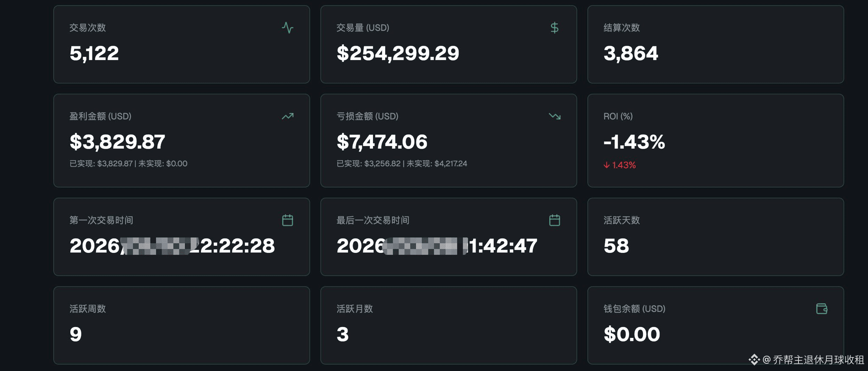Image resolution: width=868 pixels, height=371 pixels.
Task: Click the upward trend icon in 盈利金额 card
Action: 287,116
